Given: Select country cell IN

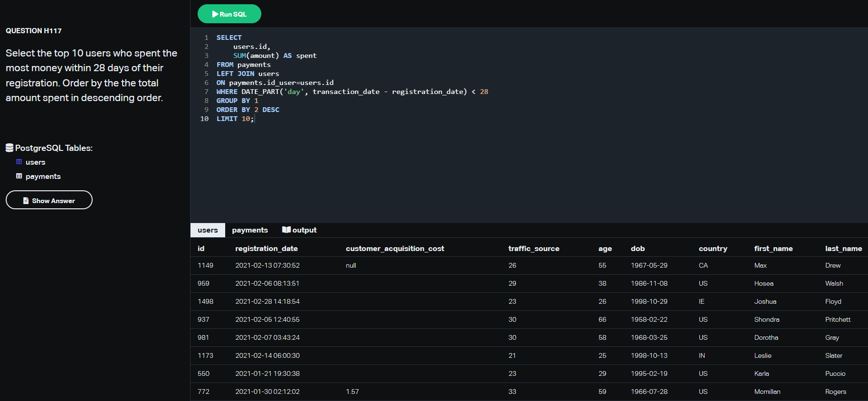Looking at the screenshot, I should click(702, 355).
